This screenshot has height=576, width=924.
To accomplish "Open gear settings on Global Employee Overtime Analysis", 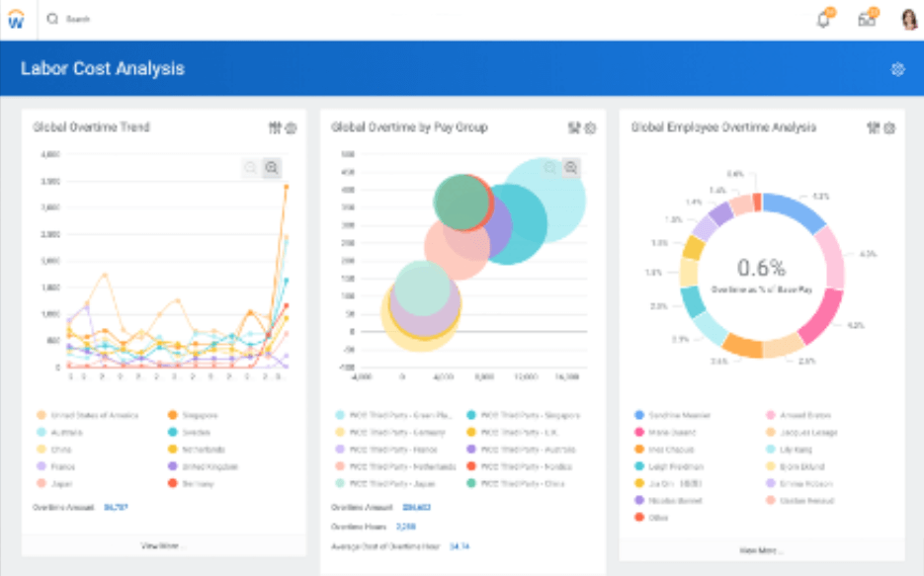I will [888, 127].
